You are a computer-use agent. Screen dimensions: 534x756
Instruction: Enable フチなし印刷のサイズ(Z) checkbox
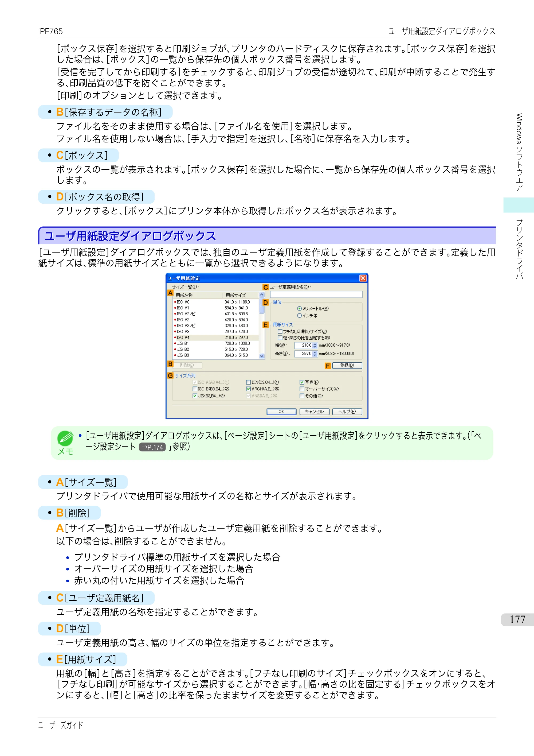point(280,332)
